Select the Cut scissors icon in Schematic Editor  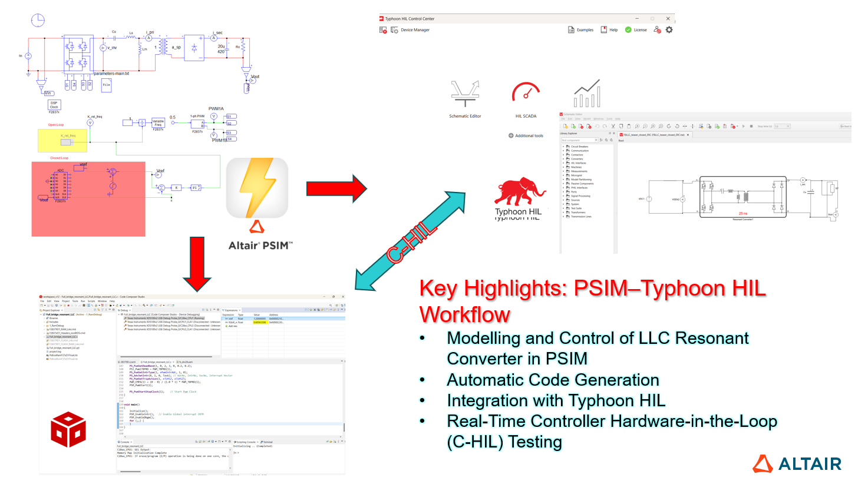(x=613, y=126)
